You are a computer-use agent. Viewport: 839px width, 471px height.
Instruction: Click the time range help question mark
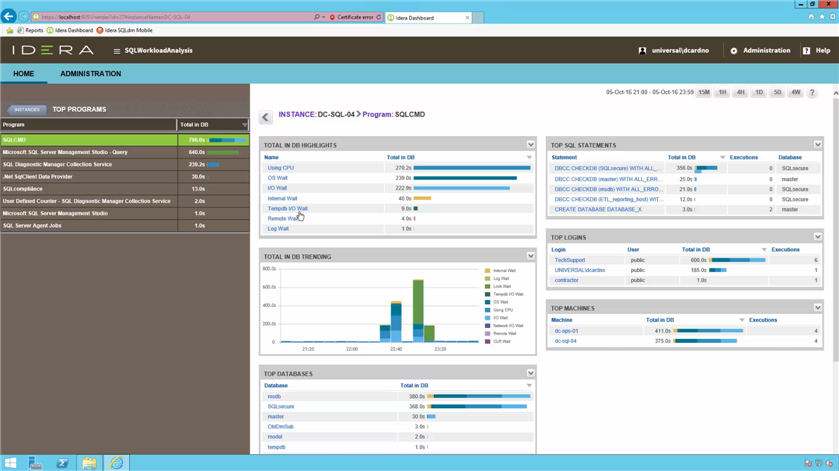point(812,92)
